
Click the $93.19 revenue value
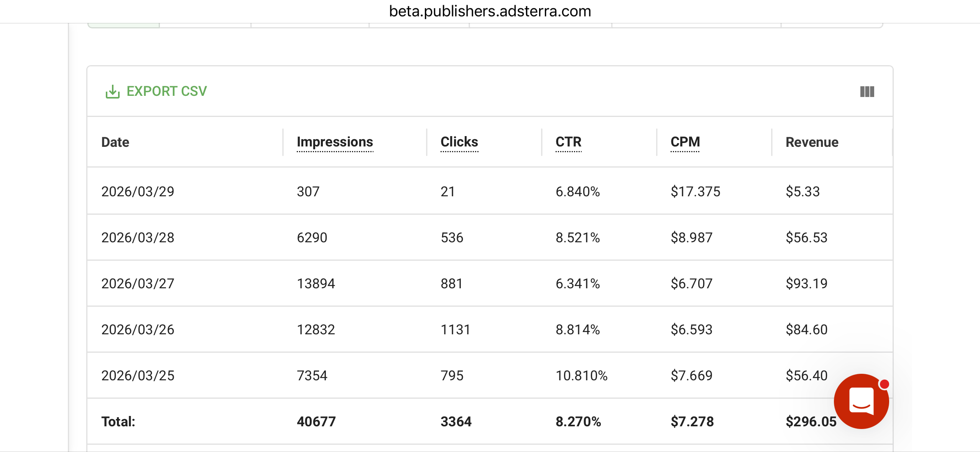point(806,283)
